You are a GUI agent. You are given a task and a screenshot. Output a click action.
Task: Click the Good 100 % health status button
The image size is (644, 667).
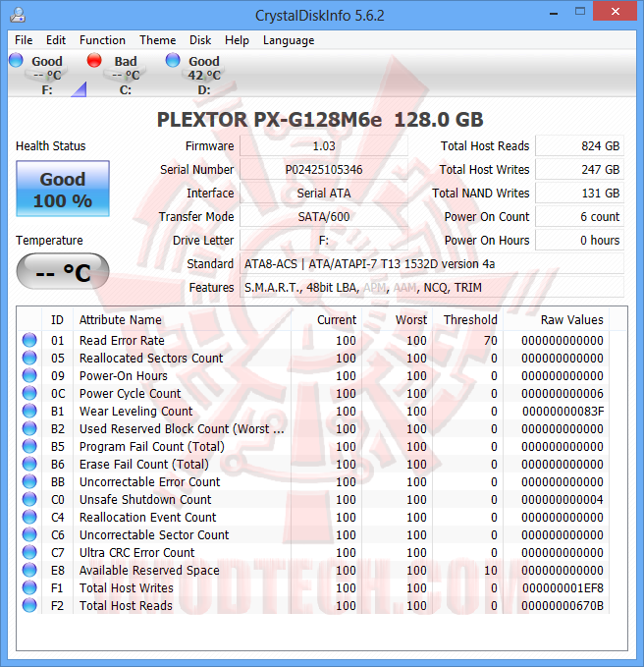[x=63, y=189]
